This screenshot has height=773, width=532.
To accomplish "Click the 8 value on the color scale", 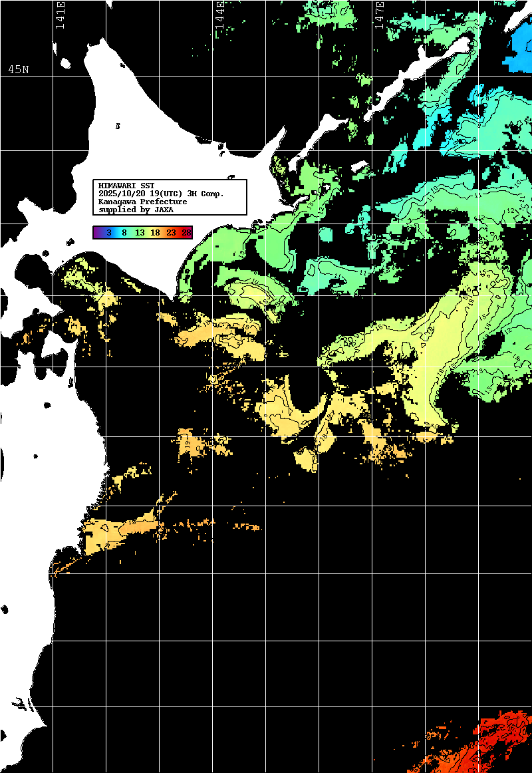I will click(124, 233).
